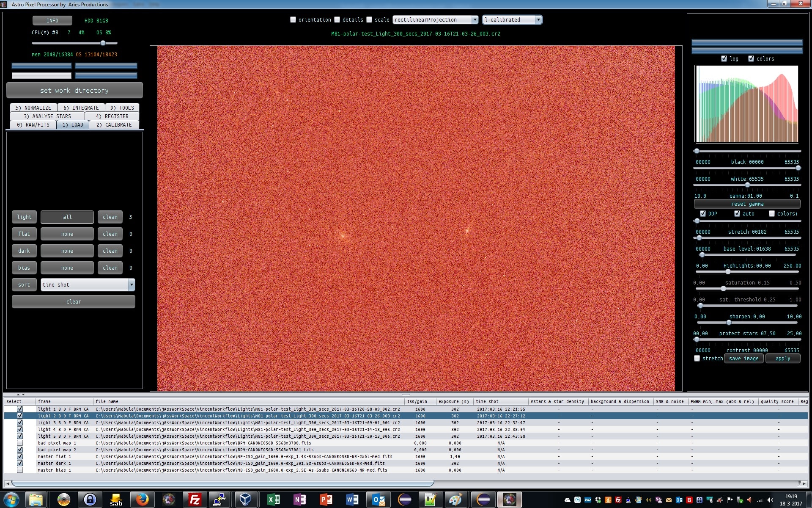
Task: Click the reset gamma button
Action: 747,204
